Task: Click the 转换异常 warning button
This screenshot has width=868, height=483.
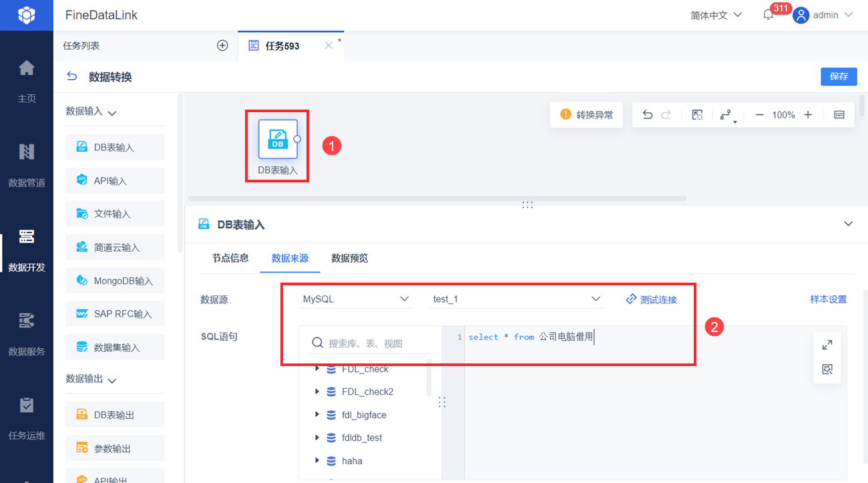Action: coord(588,115)
